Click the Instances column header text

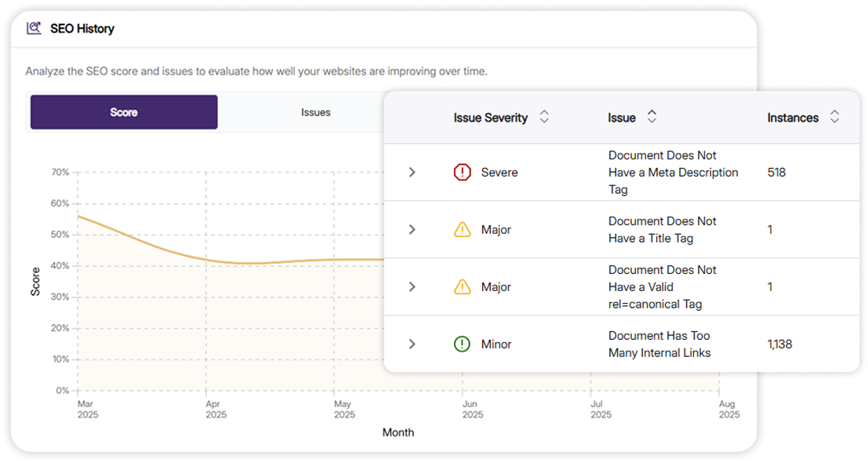click(x=793, y=118)
